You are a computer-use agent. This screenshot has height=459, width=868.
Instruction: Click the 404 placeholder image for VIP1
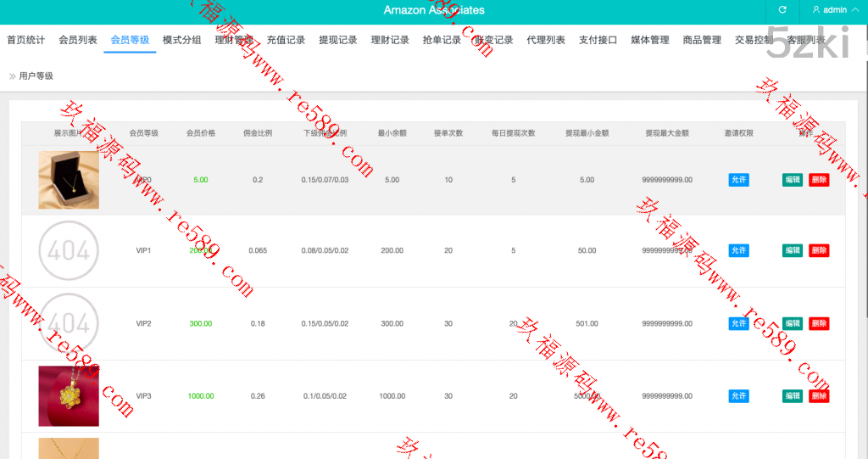click(x=69, y=251)
